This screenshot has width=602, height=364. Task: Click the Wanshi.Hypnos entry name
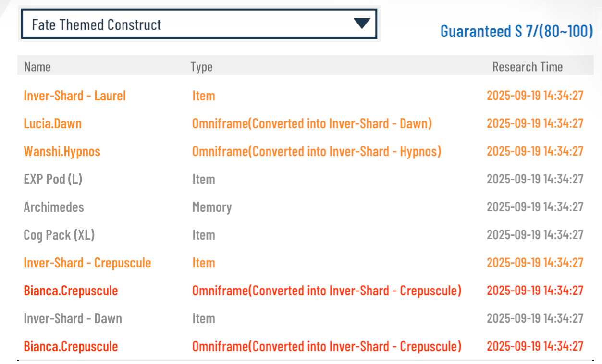pos(62,151)
